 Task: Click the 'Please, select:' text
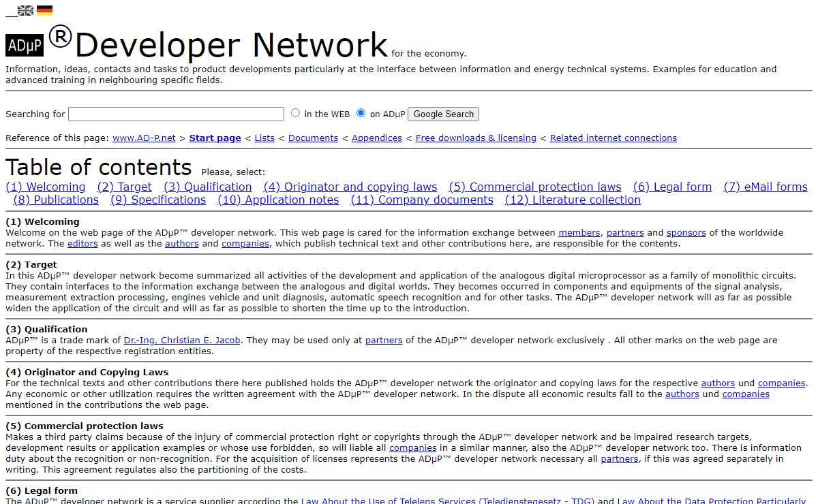233,172
